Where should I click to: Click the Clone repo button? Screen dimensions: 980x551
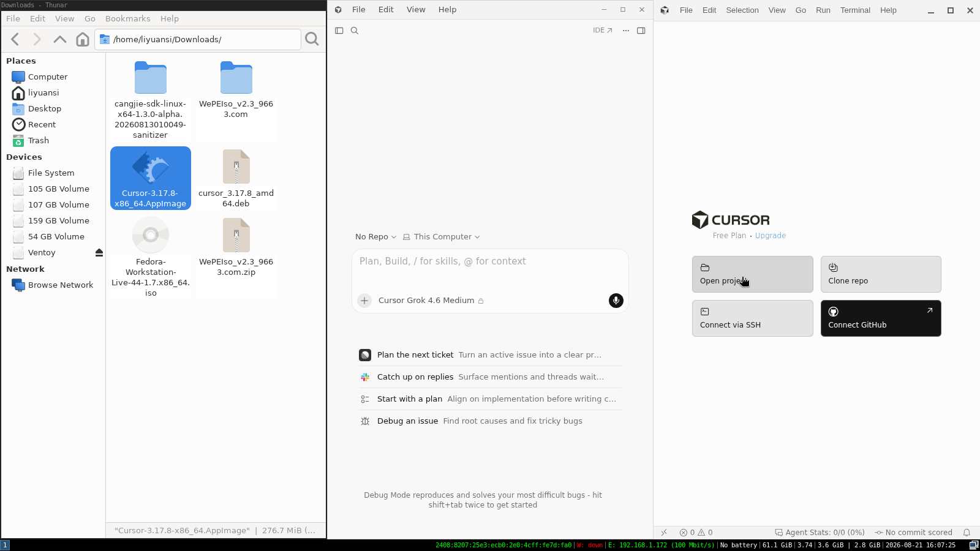[881, 274]
